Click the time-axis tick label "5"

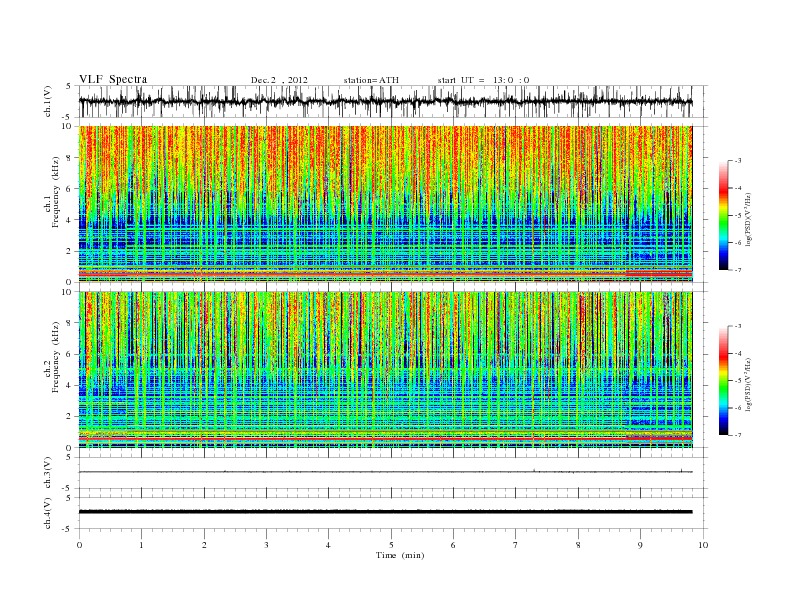391,545
